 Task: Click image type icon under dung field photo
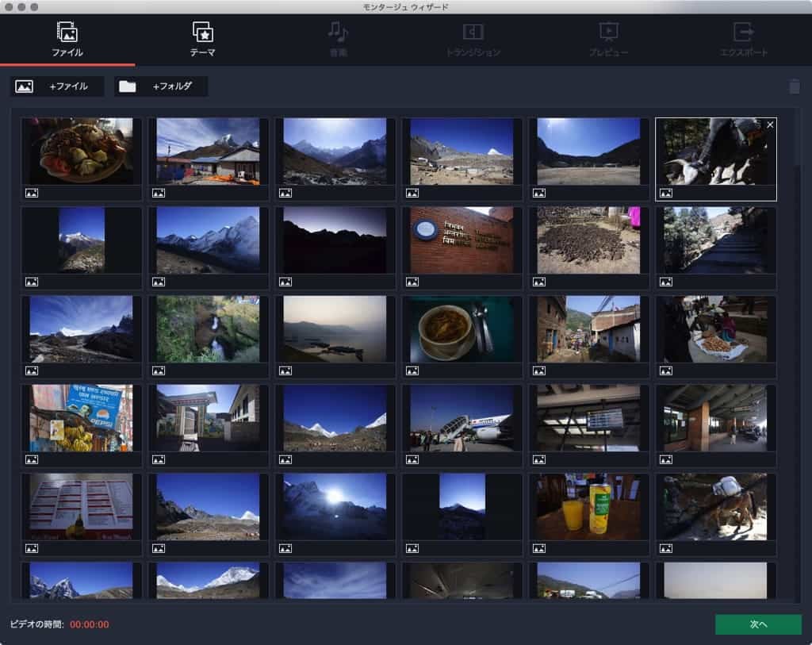click(x=539, y=282)
